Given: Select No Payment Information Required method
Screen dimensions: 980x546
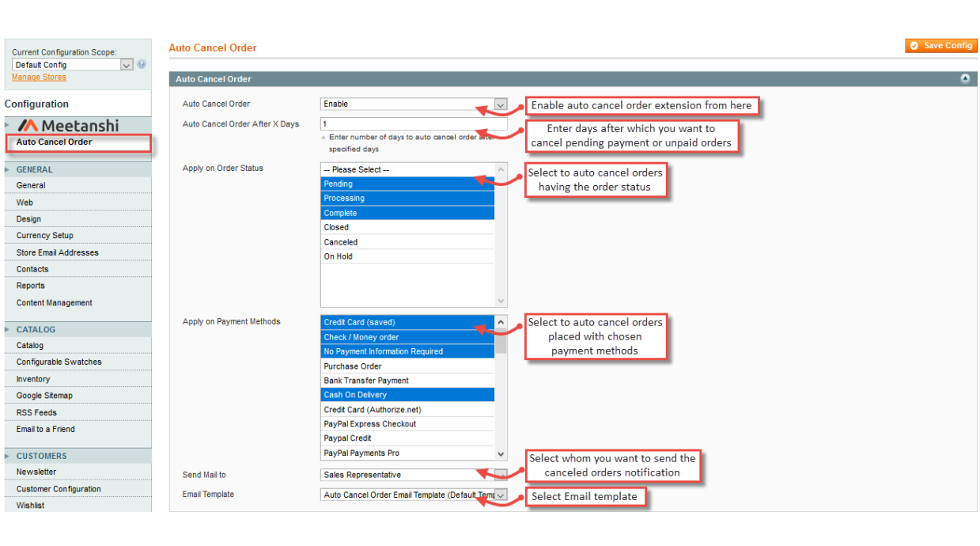Looking at the screenshot, I should pos(407,352).
